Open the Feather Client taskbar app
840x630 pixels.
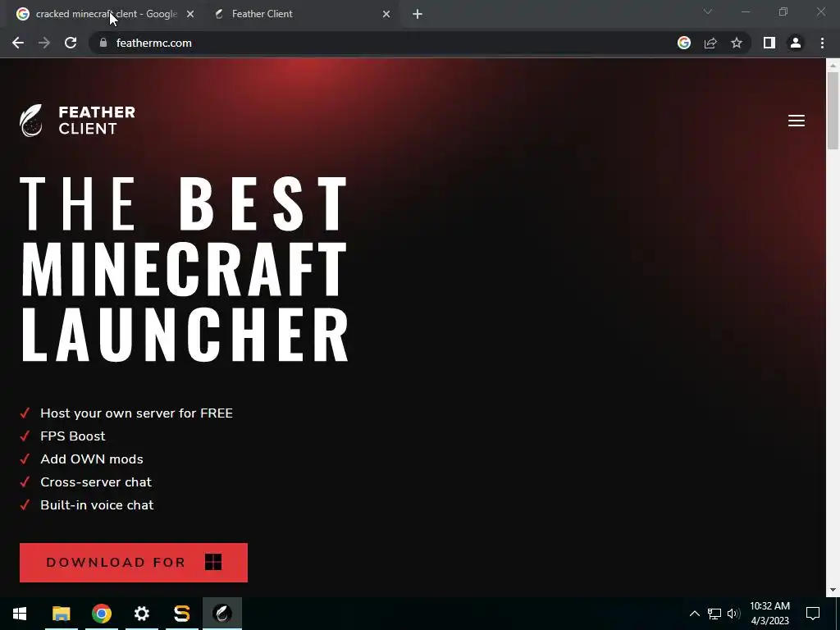pyautogui.click(x=222, y=614)
